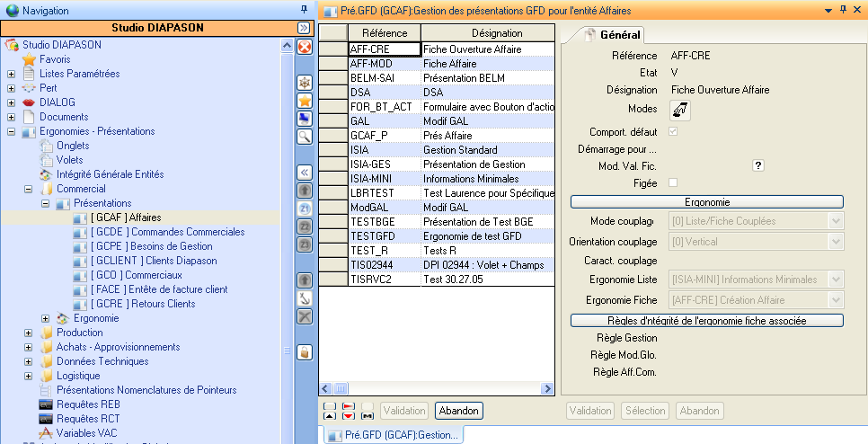Click the double left chevron toolbar button

point(305,173)
